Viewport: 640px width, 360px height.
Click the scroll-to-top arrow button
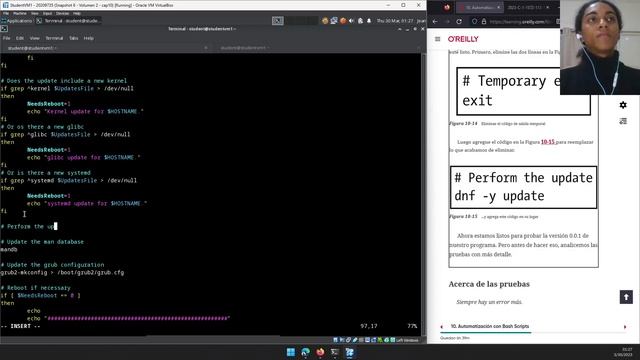click(626, 297)
